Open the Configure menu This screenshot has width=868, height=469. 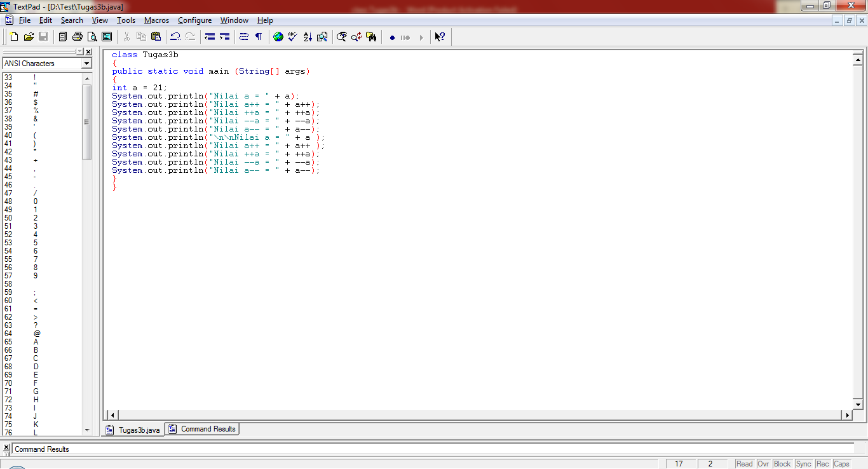point(194,20)
